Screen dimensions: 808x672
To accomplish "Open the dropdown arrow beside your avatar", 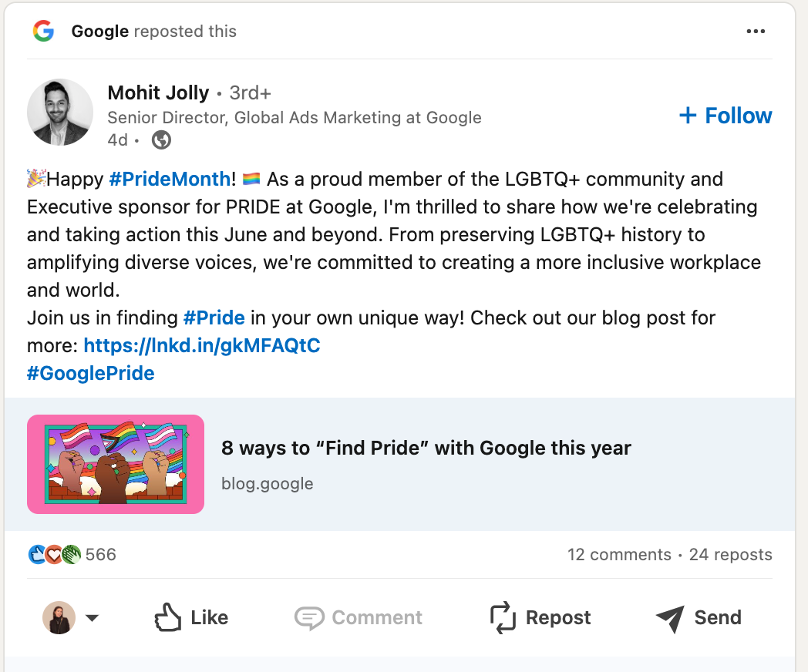I will [93, 617].
